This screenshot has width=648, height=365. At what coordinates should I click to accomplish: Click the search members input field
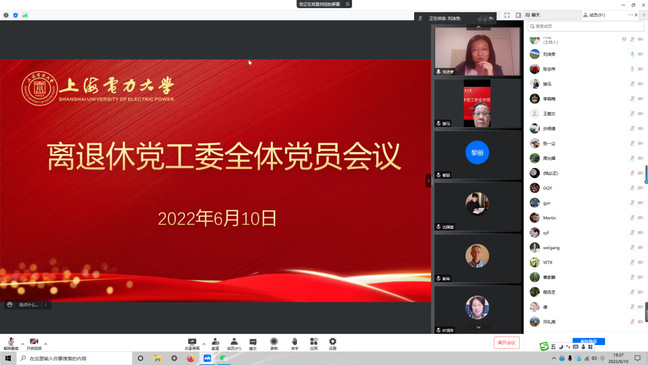pyautogui.click(x=585, y=26)
